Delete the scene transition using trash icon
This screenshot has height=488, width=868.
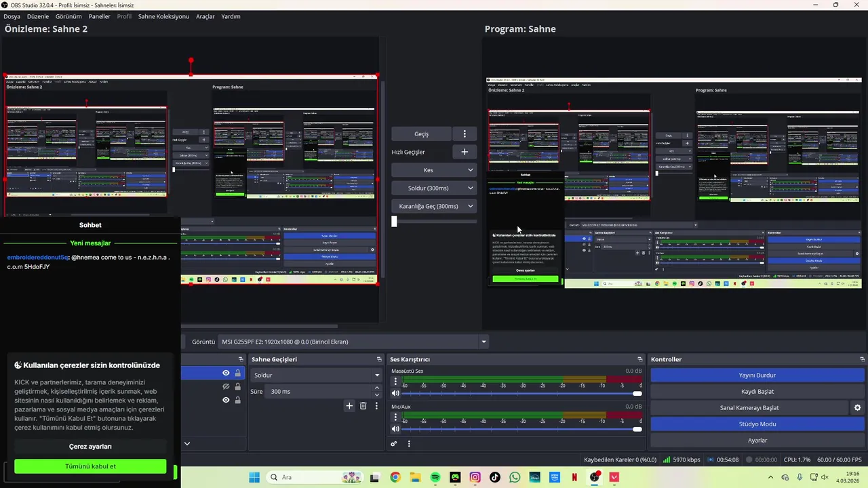363,406
